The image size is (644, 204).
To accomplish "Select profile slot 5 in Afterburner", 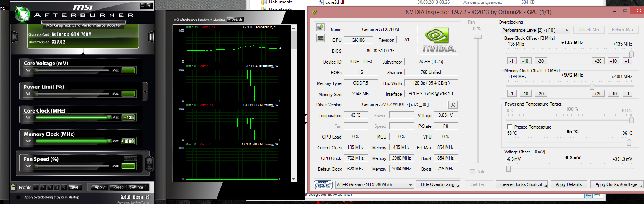I will (64, 188).
